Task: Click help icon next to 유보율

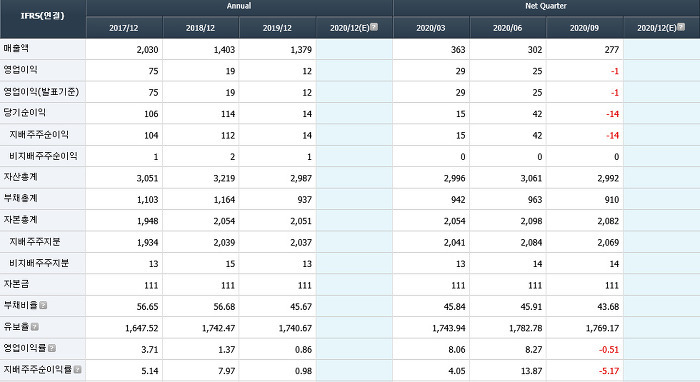Action: pos(34,327)
